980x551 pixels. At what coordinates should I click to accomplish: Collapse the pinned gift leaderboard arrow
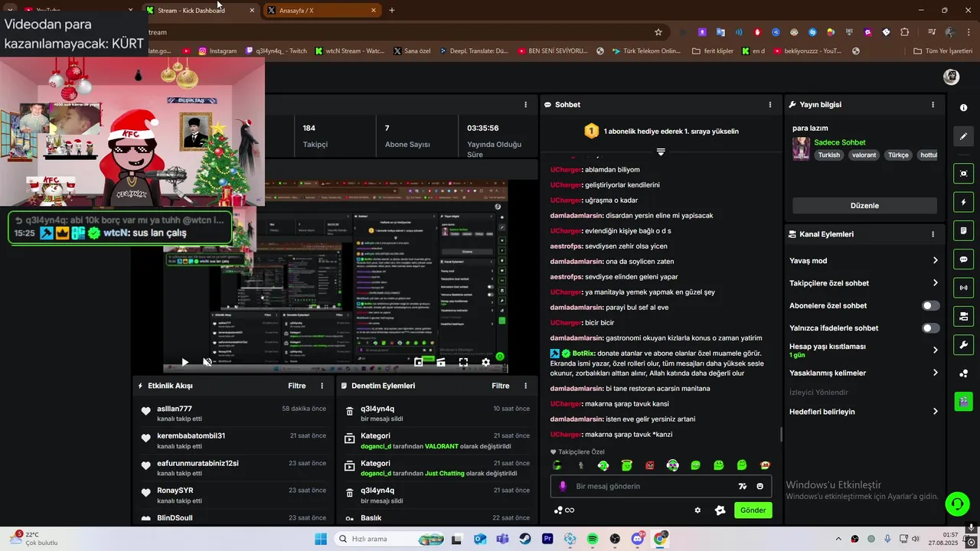(661, 152)
